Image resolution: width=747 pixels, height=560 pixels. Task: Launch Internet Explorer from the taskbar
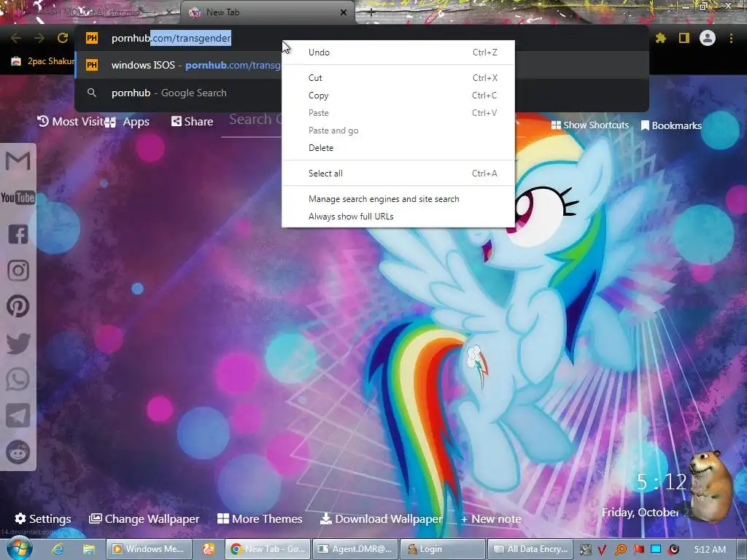(x=58, y=550)
